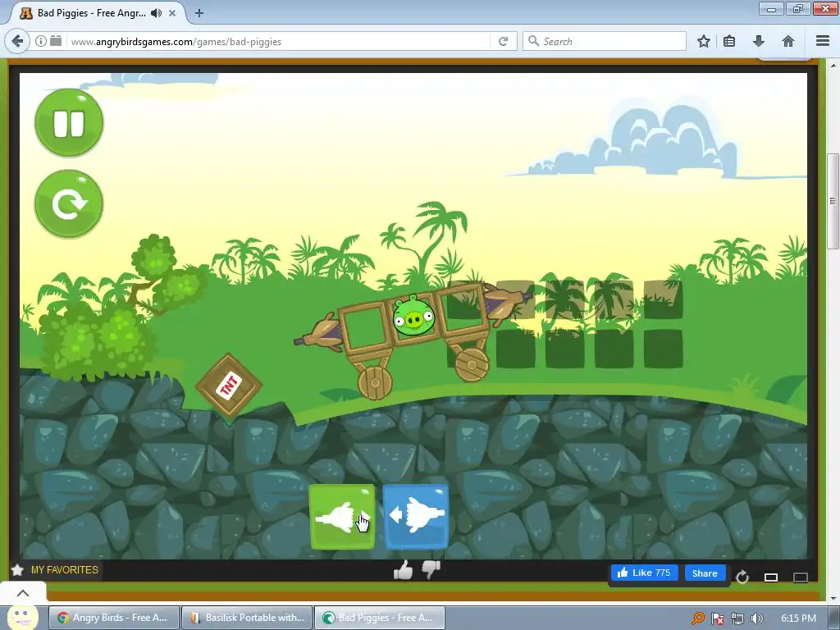Image resolution: width=840 pixels, height=630 pixels.
Task: Click the green pig in the cart
Action: point(413,317)
